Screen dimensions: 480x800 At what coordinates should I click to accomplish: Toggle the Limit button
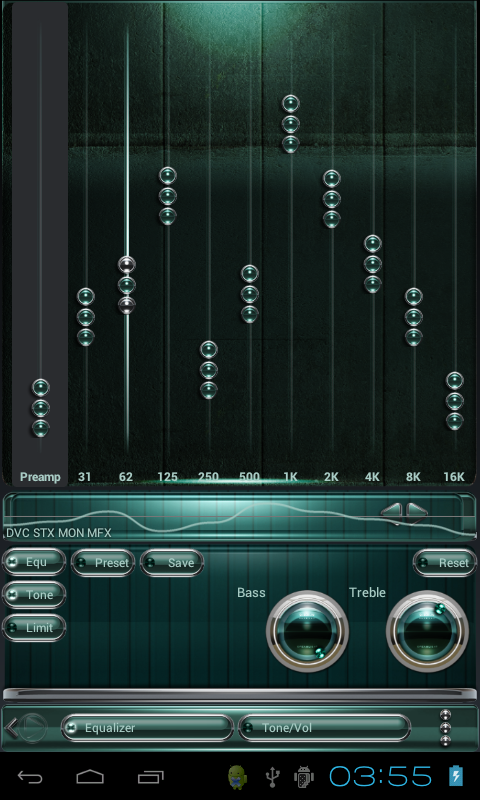(x=34, y=628)
